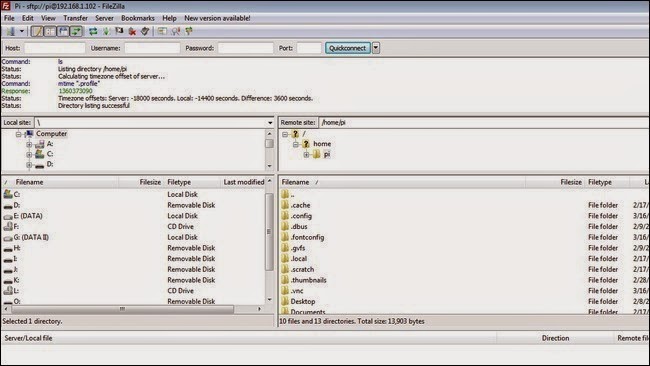This screenshot has height=366, width=650.
Task: Select the .cache remote folder
Action: click(x=464, y=205)
